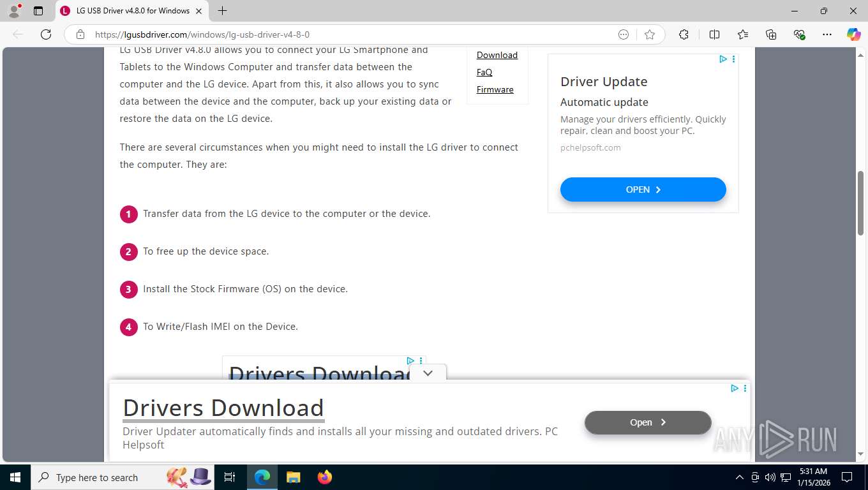This screenshot has width=868, height=490.
Task: Open the Favorites list icon
Action: [743, 34]
